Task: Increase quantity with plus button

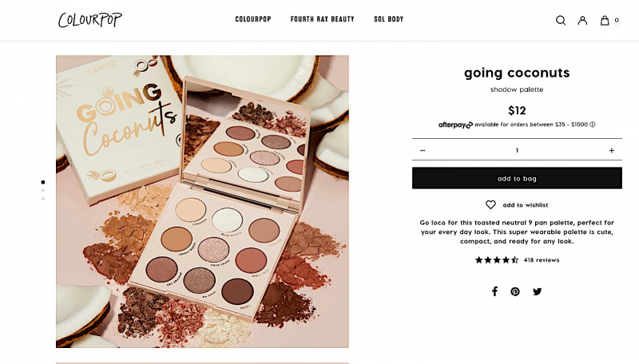Action: coord(611,150)
